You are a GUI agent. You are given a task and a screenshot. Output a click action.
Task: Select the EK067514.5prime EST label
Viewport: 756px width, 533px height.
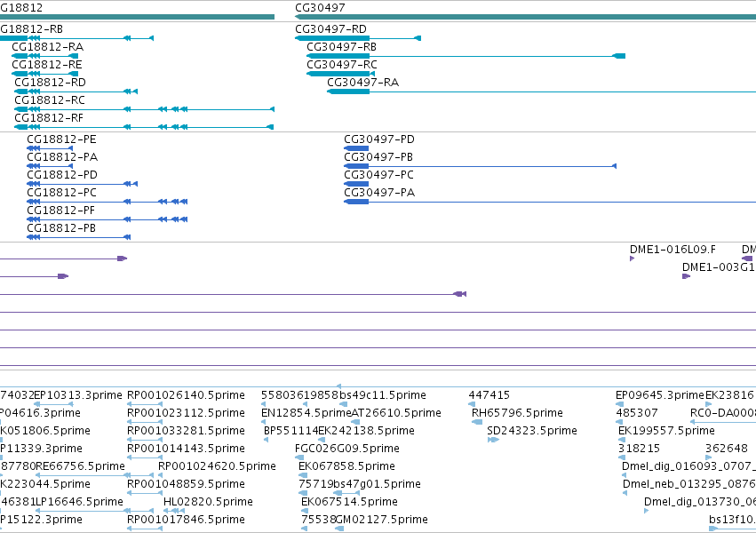click(x=349, y=502)
